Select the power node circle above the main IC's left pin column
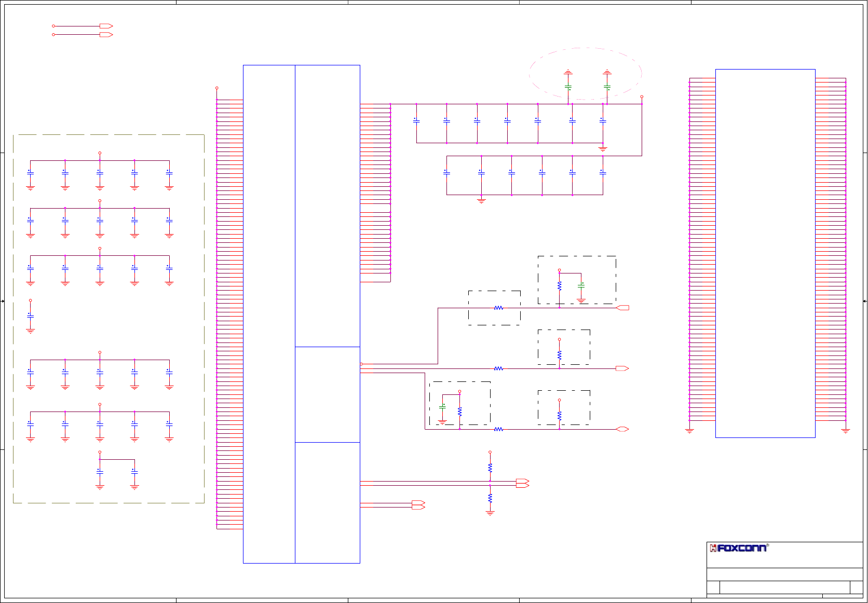The height and width of the screenshot is (603, 868). pos(216,88)
